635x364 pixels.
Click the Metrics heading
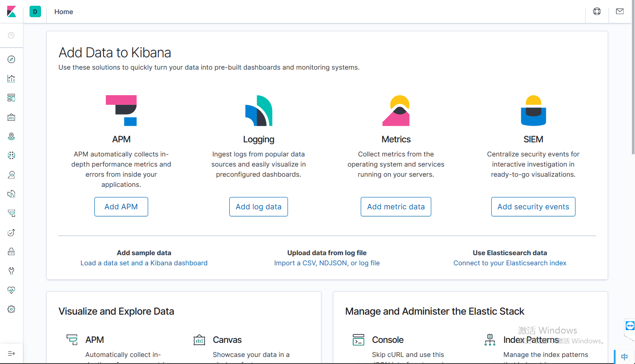click(x=396, y=139)
